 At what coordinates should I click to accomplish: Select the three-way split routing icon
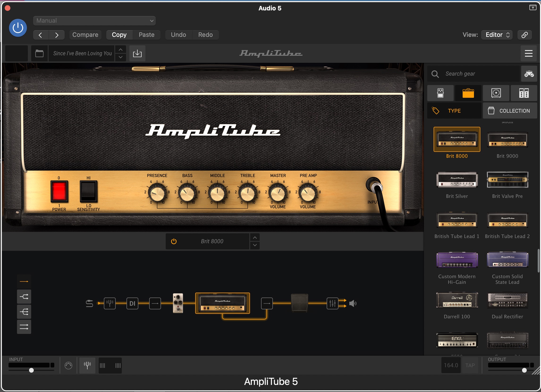(24, 312)
